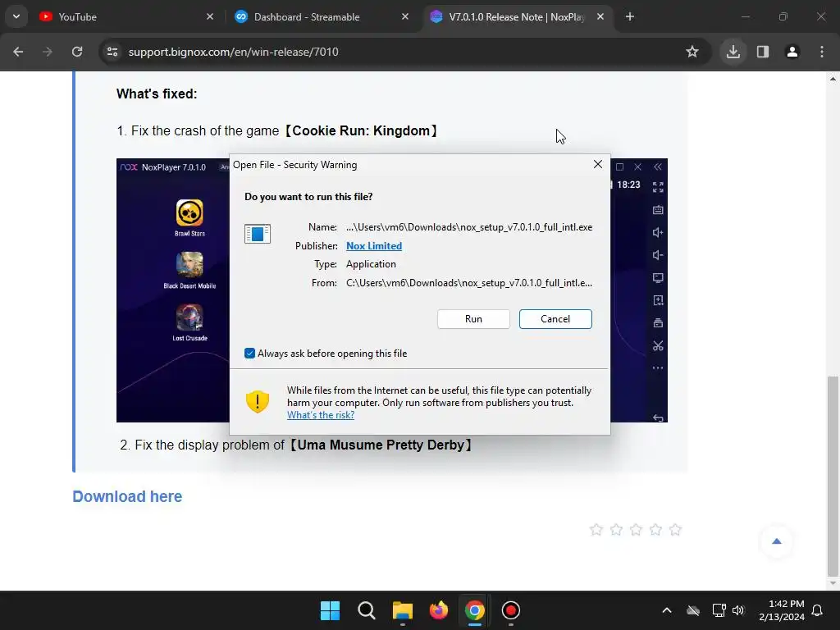Viewport: 840px width, 630px height.
Task: Click the Cookie Run: Kingdom text
Action: coord(361,130)
